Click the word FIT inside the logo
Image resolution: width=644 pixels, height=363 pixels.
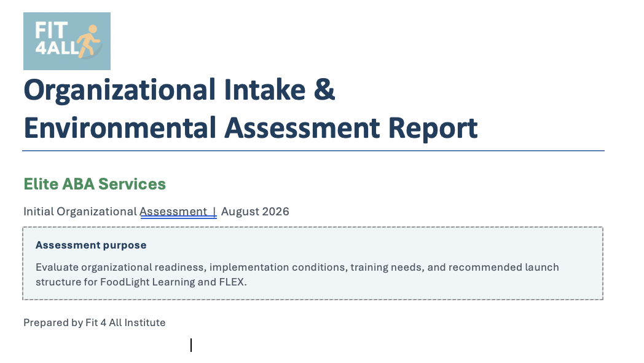coord(51,30)
